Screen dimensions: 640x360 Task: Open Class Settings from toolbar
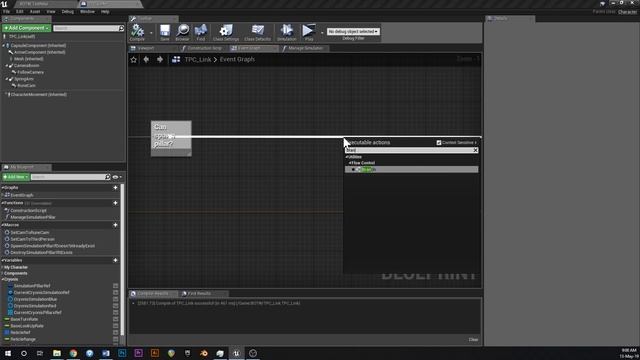(226, 32)
